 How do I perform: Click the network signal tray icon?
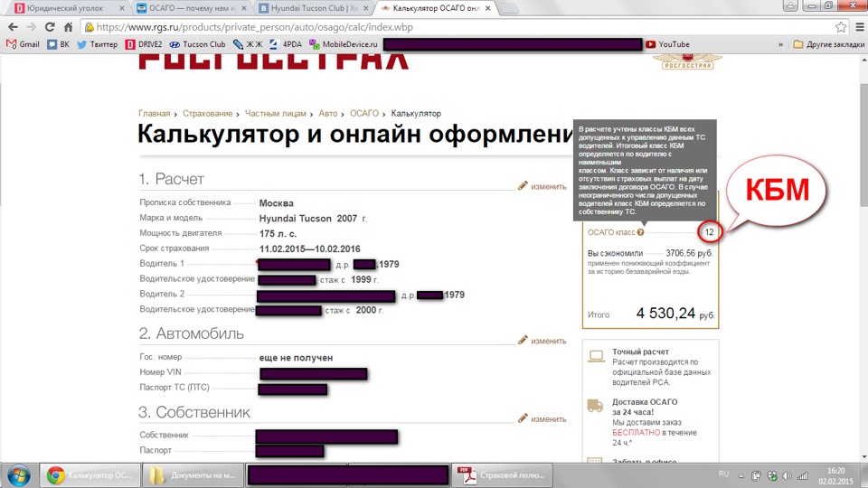point(803,476)
